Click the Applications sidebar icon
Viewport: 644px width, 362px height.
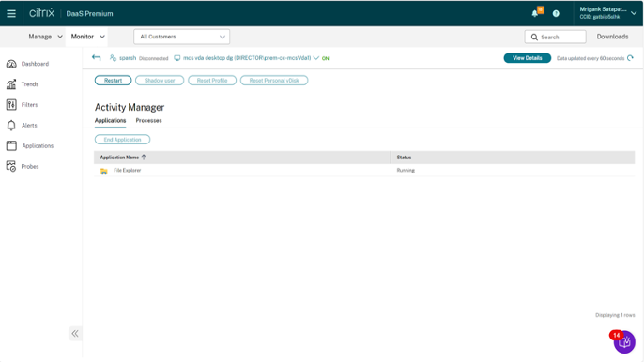tap(11, 145)
